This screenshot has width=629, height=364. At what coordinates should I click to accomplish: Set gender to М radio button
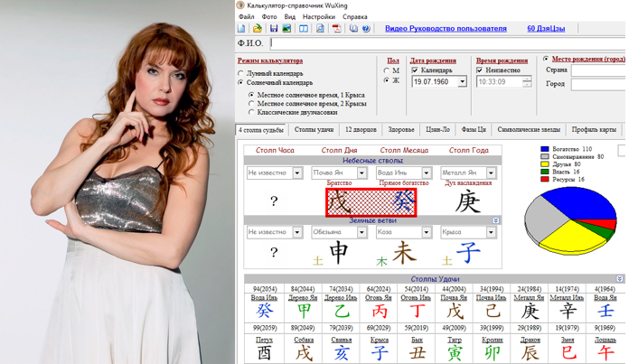(386, 70)
